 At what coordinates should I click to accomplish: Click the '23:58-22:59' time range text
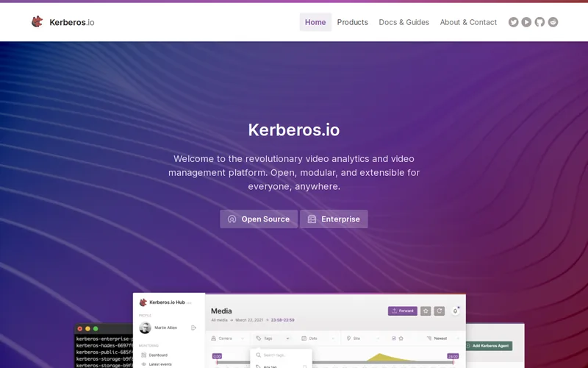click(x=283, y=320)
